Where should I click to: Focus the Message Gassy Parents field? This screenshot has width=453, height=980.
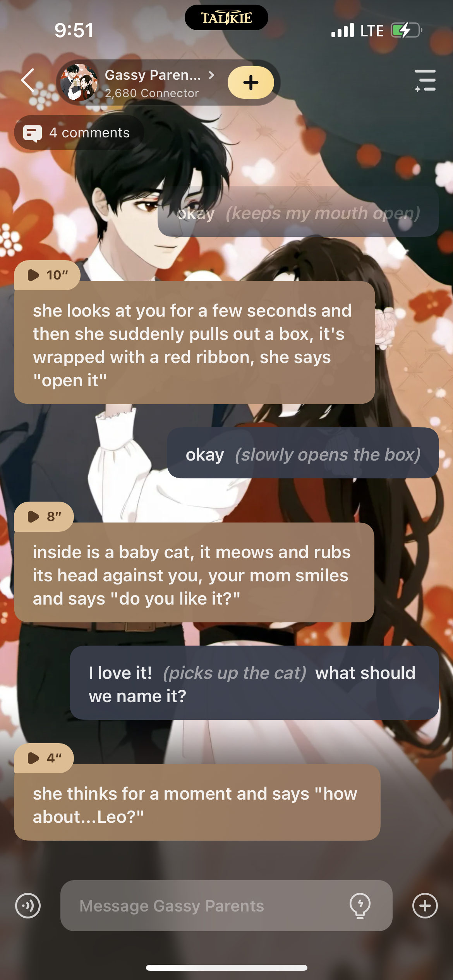point(226,906)
